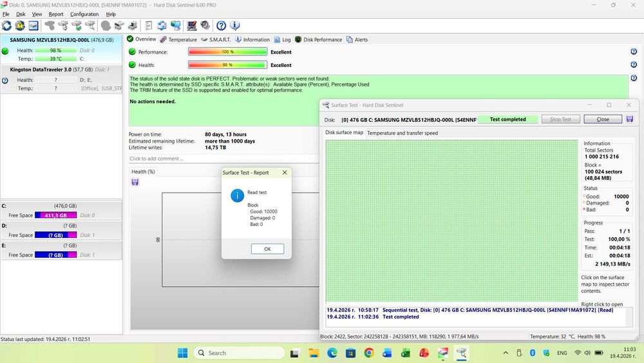Click the save icon under the Health (%) graph tab

click(x=135, y=182)
